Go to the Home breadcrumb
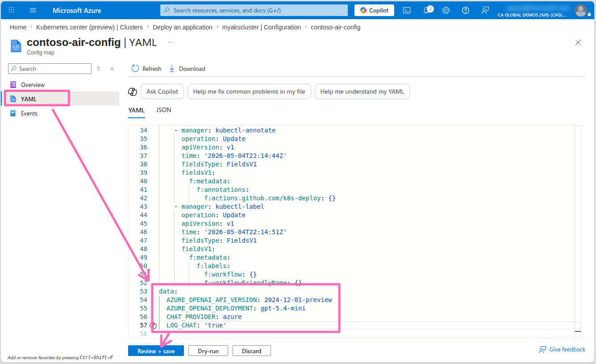 (18, 27)
